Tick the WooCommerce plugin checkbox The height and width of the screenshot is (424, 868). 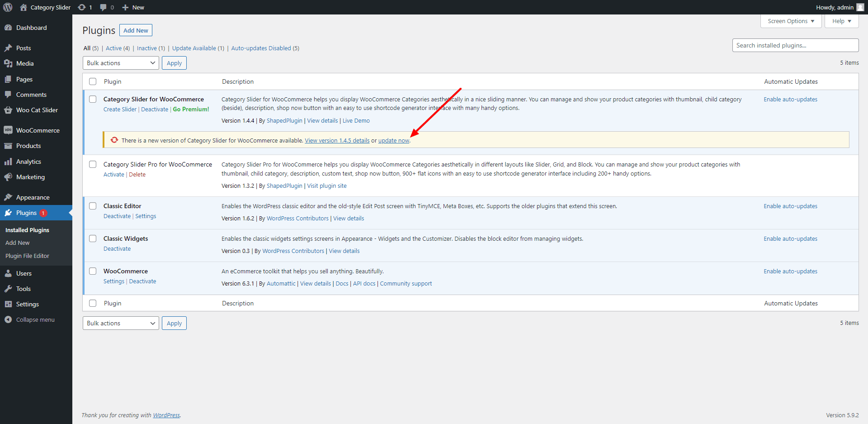[x=93, y=271]
